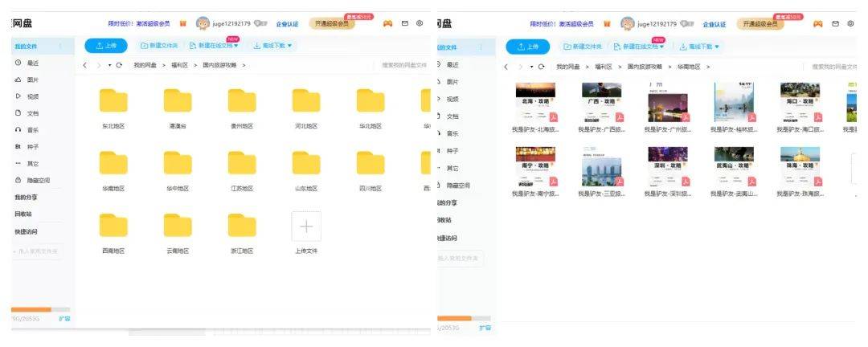Open the 东北地区 folder in left window

[113, 100]
